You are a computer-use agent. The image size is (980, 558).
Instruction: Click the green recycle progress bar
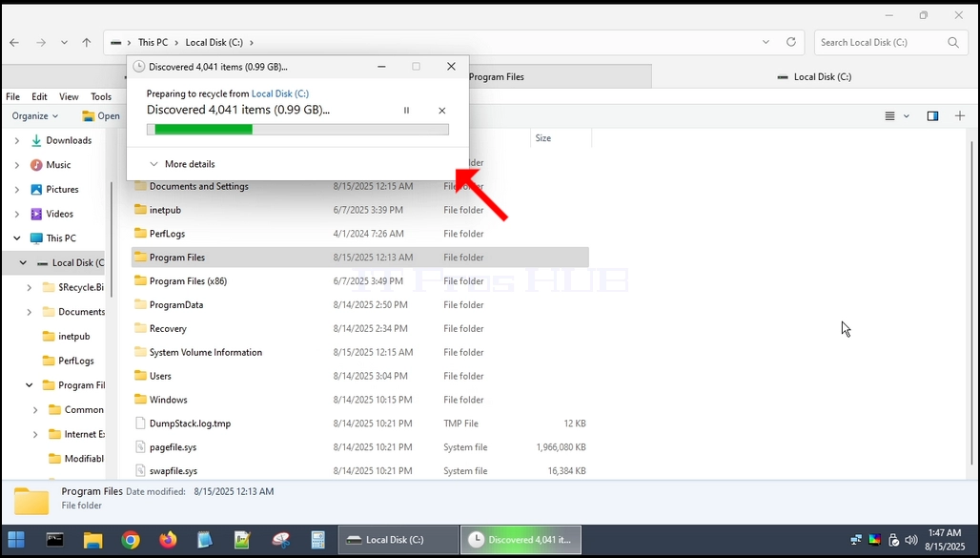click(297, 130)
